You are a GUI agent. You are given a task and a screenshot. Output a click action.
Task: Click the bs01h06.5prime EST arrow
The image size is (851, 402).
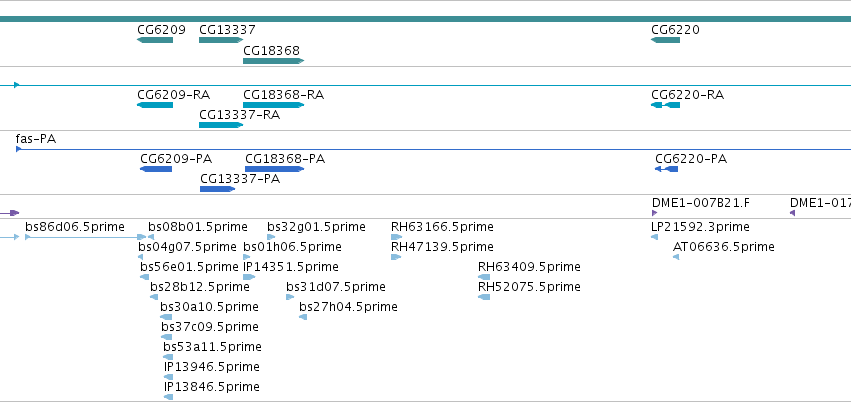[247, 257]
